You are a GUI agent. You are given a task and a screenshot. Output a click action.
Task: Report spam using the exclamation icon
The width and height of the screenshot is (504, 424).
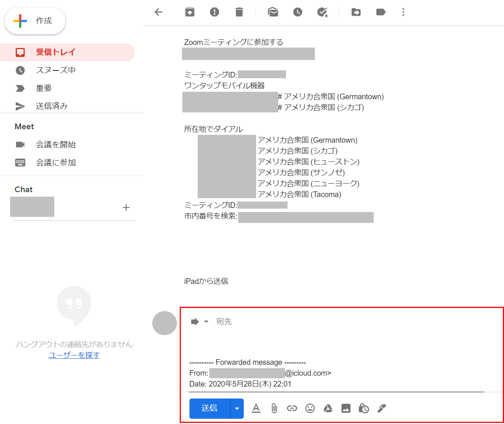tap(215, 12)
